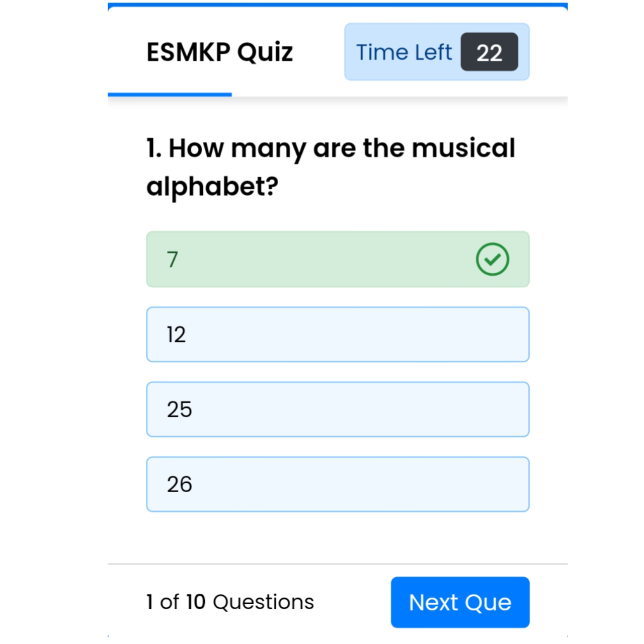Click the blue time progress line under header
This screenshot has width=644, height=644.
tap(170, 95)
